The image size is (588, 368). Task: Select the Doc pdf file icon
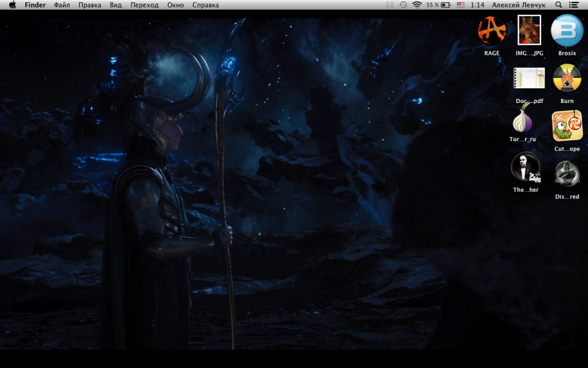529,78
